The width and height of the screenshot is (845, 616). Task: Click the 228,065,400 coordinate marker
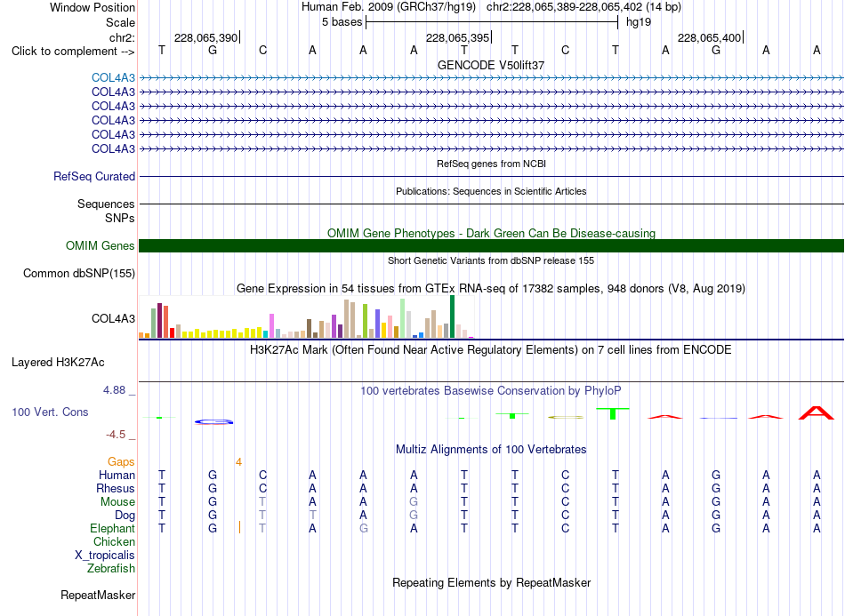click(709, 37)
